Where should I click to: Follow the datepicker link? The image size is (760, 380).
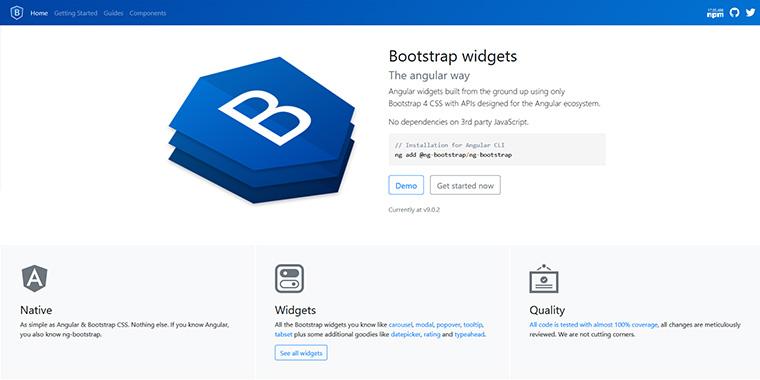coord(406,334)
